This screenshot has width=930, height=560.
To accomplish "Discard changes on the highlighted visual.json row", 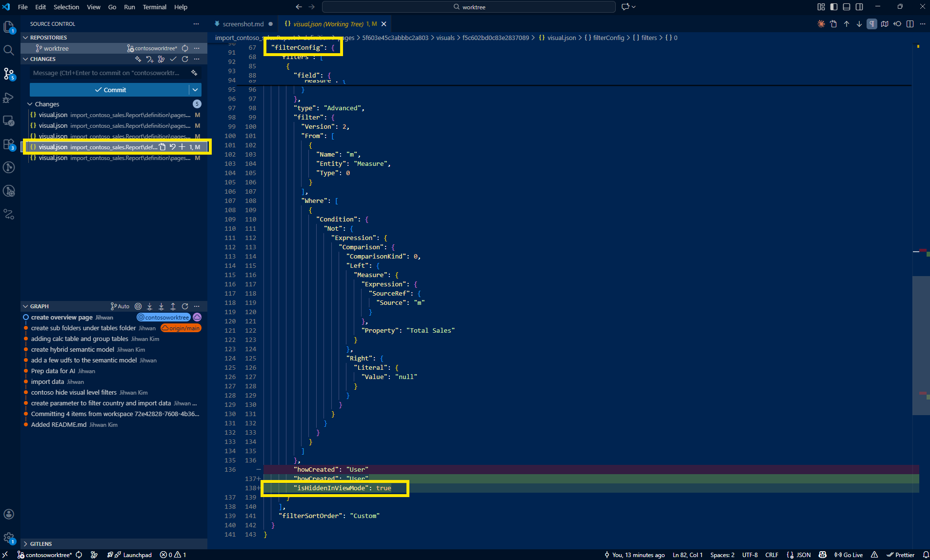I will pyautogui.click(x=172, y=147).
